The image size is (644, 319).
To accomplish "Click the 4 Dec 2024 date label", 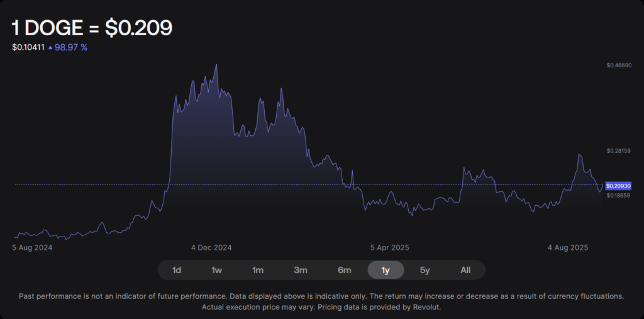I will pyautogui.click(x=211, y=247).
